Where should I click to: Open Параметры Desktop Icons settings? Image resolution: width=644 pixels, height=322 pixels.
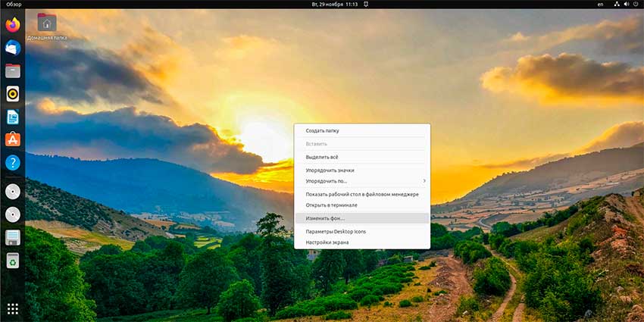point(336,231)
